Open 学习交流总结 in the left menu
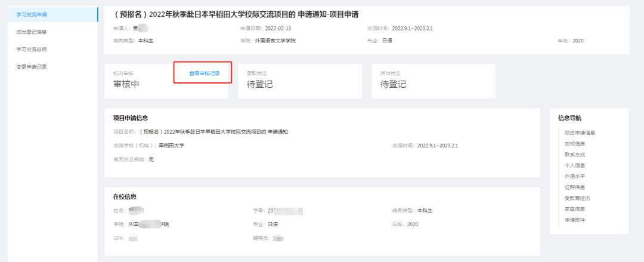This screenshot has width=644, height=262. [33, 49]
